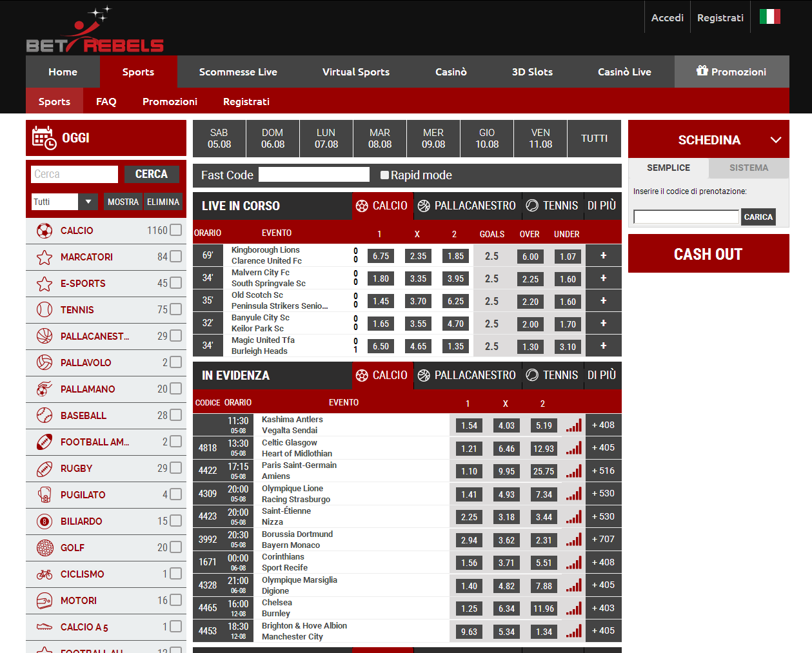Click the Golf ball icon

pos(45,548)
